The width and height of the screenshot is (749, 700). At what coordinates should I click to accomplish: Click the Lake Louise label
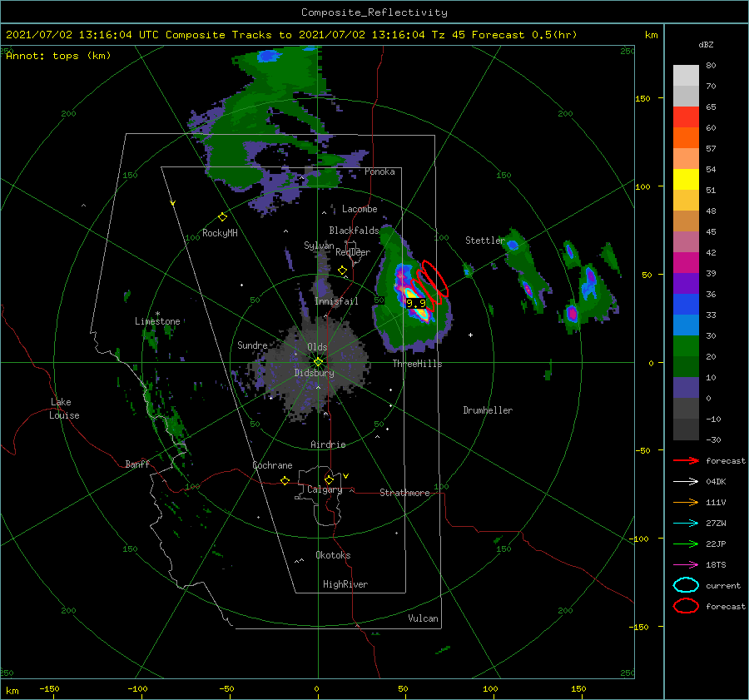pyautogui.click(x=64, y=409)
